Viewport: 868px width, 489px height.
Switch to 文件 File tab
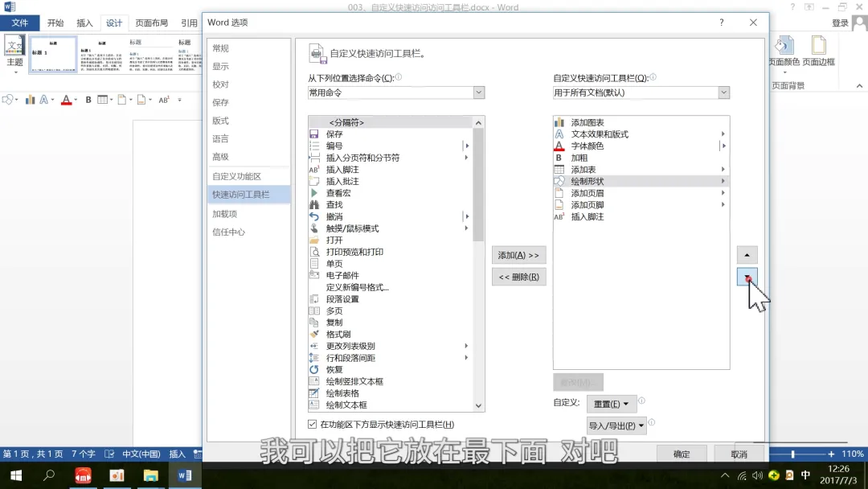coord(20,23)
